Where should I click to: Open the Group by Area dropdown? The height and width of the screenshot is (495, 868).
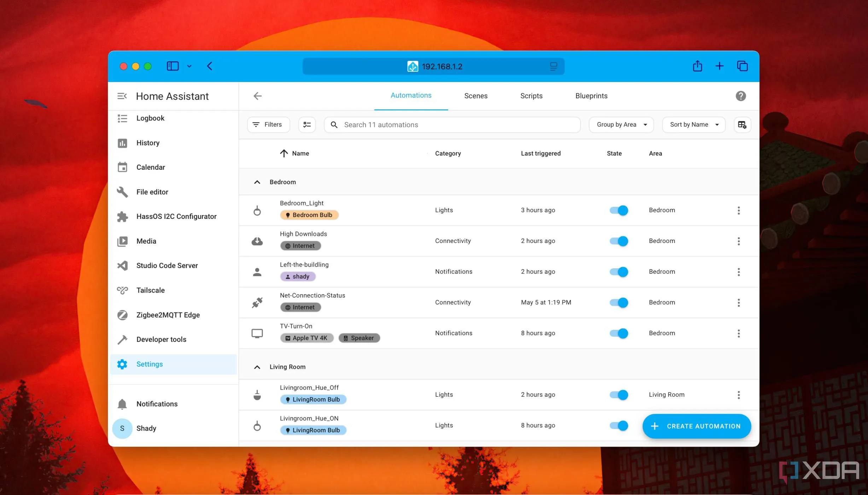[621, 124]
